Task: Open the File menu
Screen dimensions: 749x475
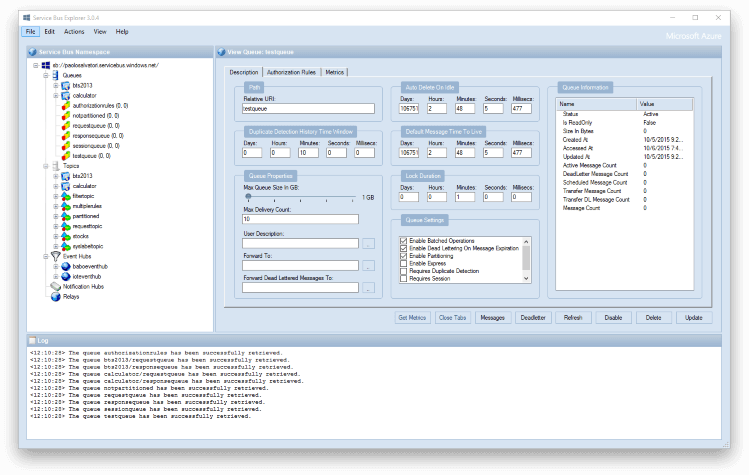Action: [31, 32]
